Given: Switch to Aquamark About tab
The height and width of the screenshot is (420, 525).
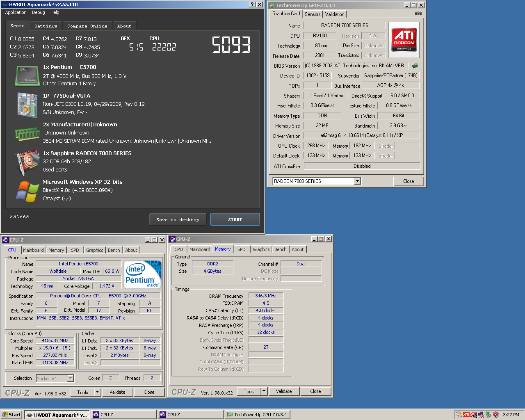Looking at the screenshot, I should point(124,26).
